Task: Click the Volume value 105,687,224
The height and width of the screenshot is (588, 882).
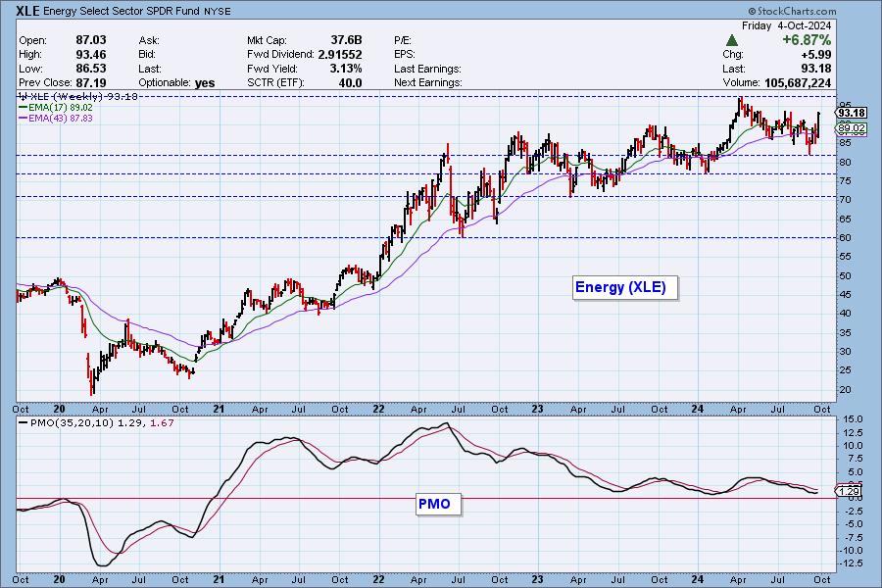Action: pyautogui.click(x=798, y=82)
